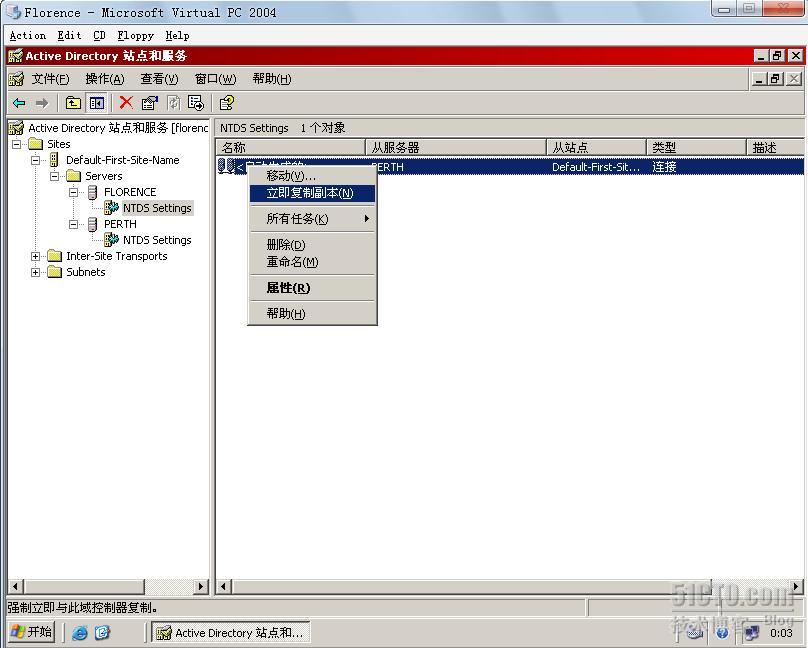This screenshot has width=808, height=648.
Task: Open the 文件(F) menu
Action: [50, 79]
